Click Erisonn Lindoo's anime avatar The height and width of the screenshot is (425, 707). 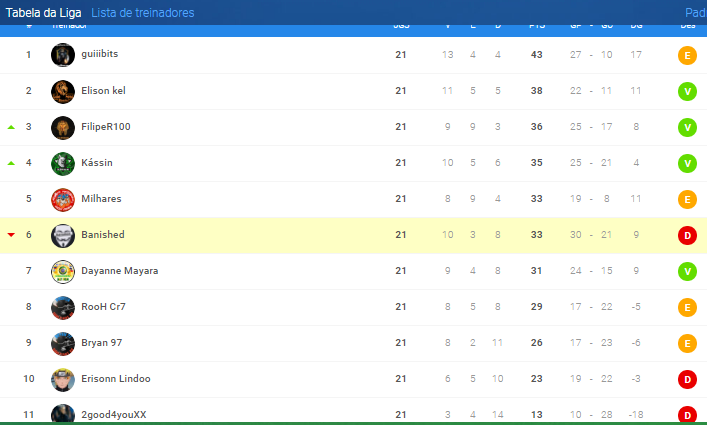(63, 379)
